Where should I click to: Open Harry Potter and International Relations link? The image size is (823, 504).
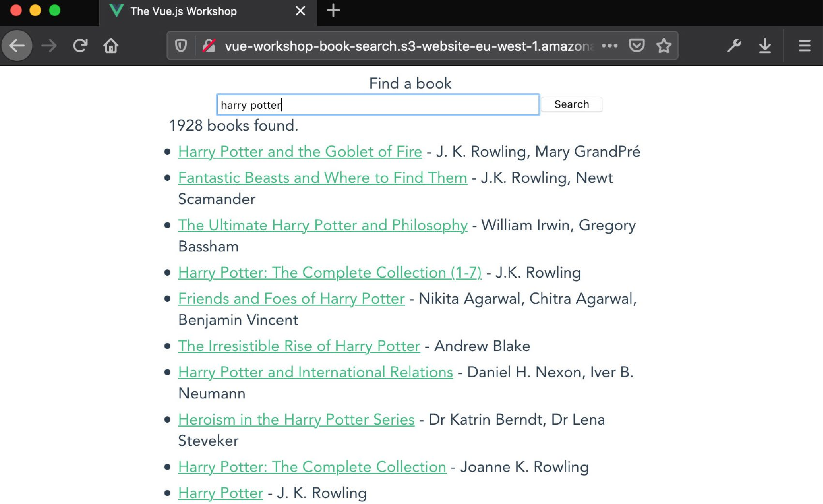tap(315, 372)
